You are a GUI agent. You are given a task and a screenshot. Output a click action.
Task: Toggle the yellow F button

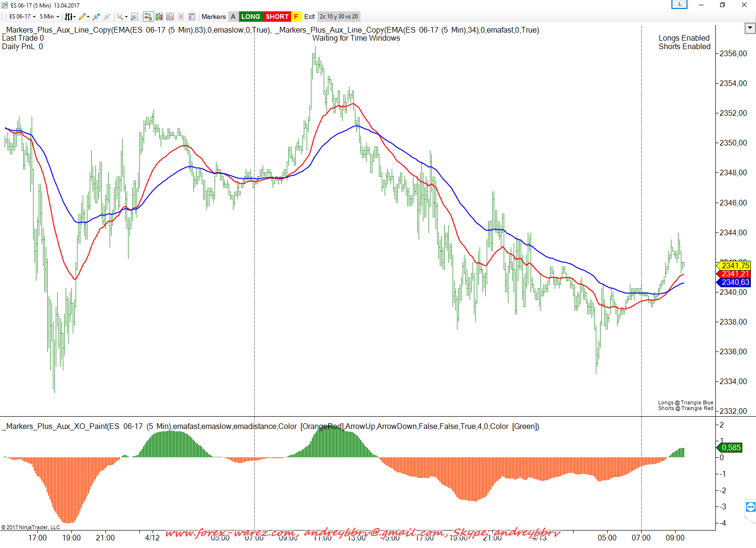(296, 17)
